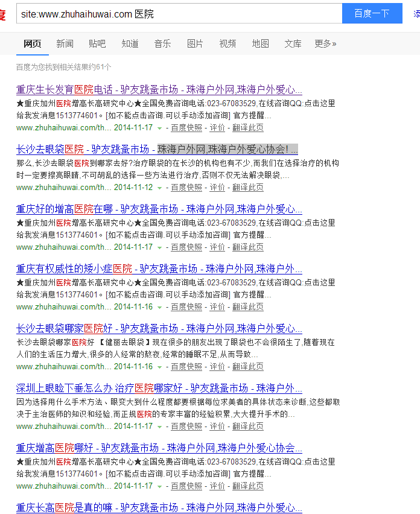
Task: Click 评价 for 长沙去眼袋医院 result
Action: click(217, 188)
